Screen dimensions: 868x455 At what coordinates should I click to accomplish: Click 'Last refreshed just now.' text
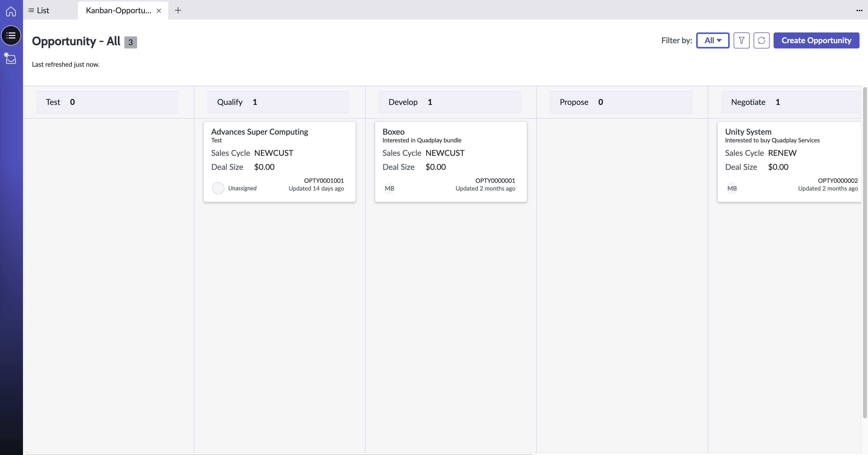tap(66, 64)
